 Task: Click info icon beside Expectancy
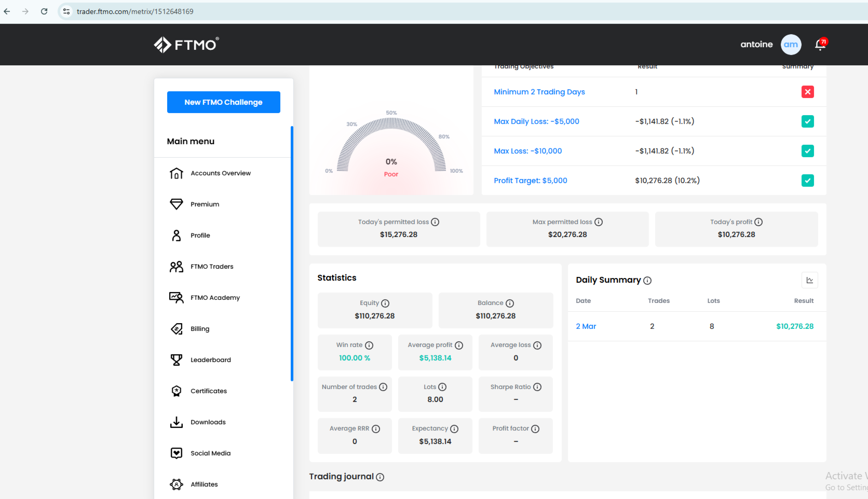(x=454, y=429)
